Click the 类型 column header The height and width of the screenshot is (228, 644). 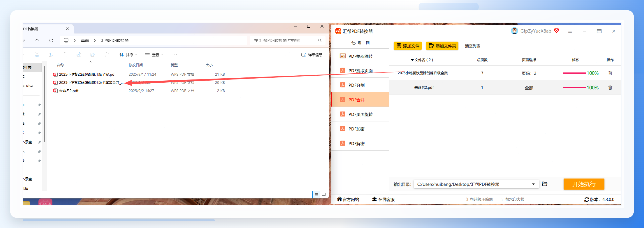click(174, 65)
